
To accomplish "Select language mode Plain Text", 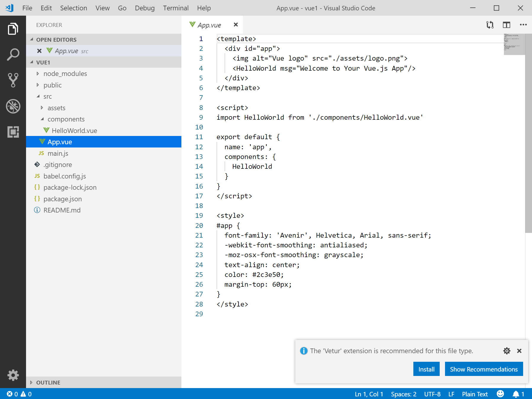I will 475,394.
